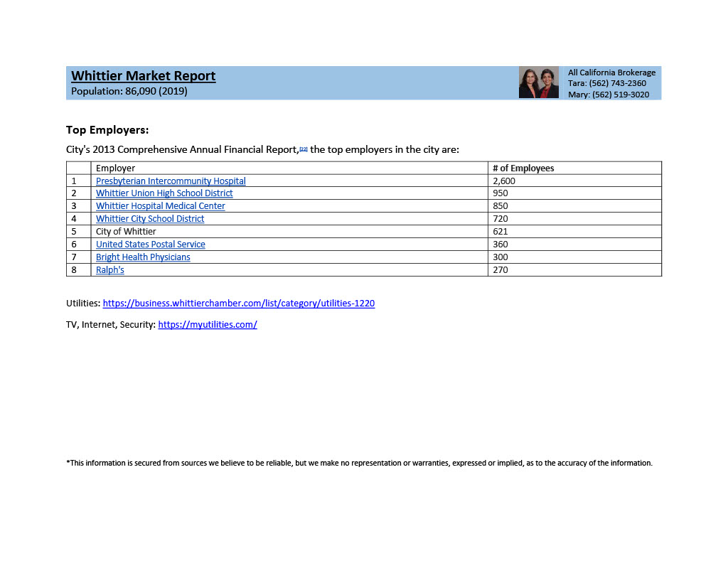
Task: Click the Employer column header
Action: click(290, 168)
